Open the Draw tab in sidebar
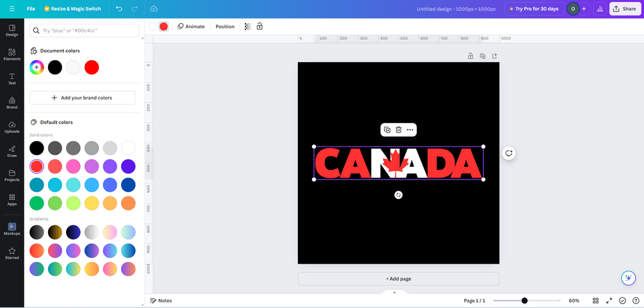Image resolution: width=644 pixels, height=308 pixels. click(x=12, y=151)
